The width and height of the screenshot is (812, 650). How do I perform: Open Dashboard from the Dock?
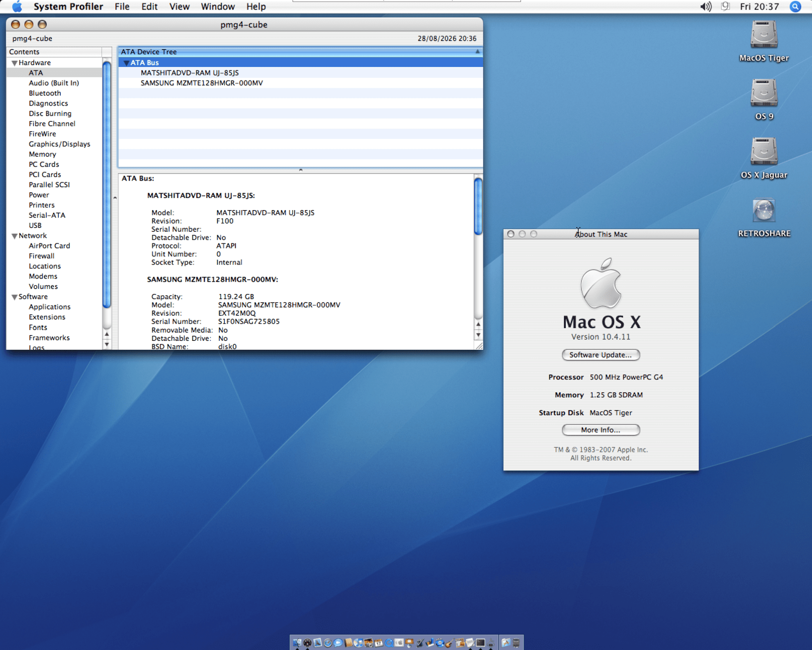[307, 643]
